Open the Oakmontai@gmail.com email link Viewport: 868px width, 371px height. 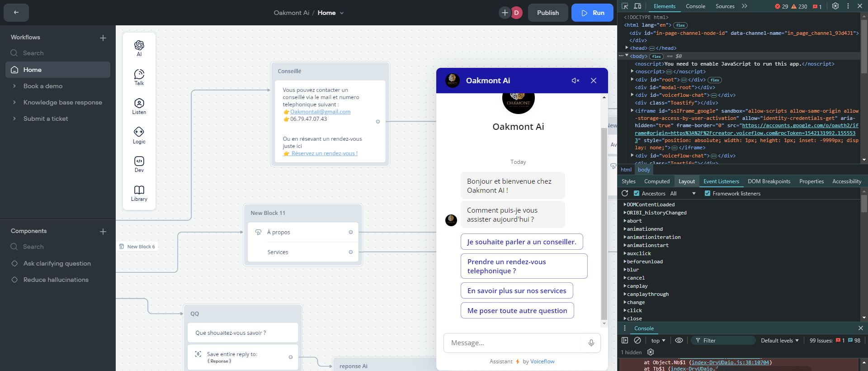[320, 112]
